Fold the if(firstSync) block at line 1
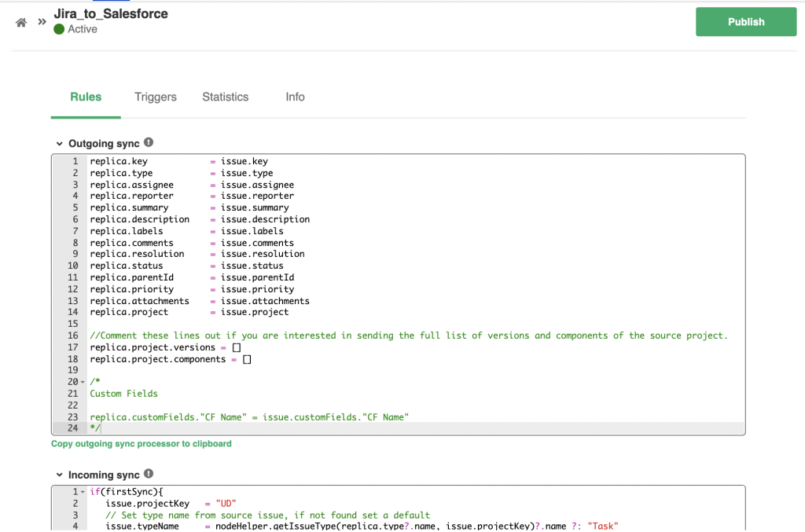 83,492
